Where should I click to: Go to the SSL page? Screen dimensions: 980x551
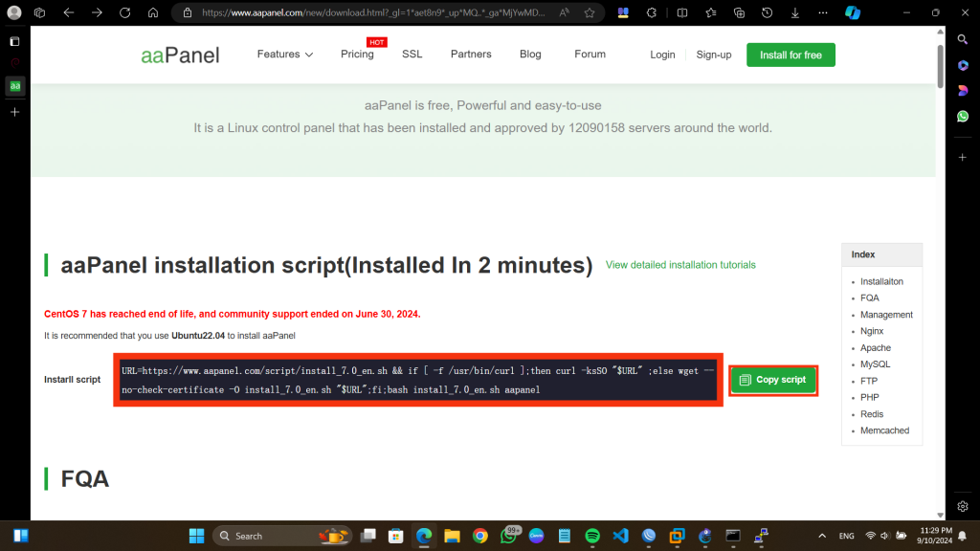point(412,55)
